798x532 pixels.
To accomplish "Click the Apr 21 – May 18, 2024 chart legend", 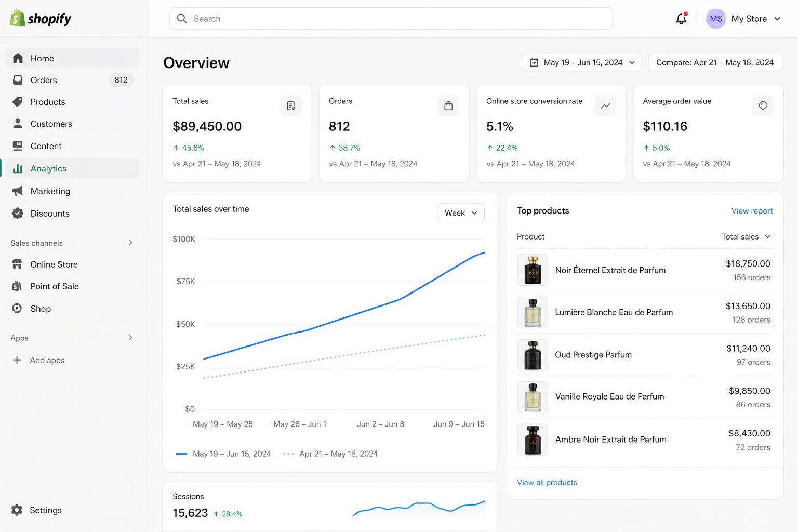I will click(x=330, y=454).
